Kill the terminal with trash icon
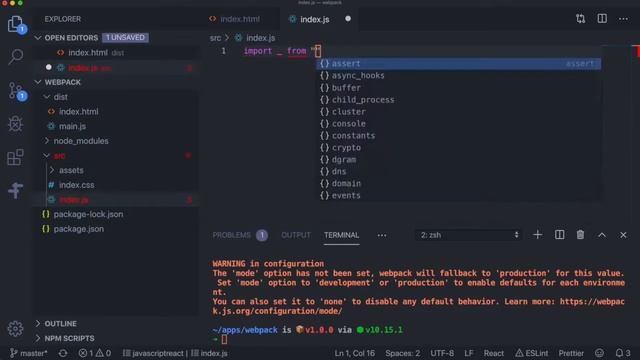The image size is (640, 360). [x=580, y=235]
